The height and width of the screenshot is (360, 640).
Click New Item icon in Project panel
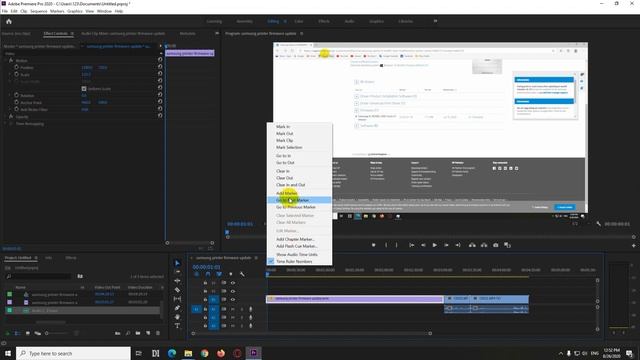[x=148, y=333]
